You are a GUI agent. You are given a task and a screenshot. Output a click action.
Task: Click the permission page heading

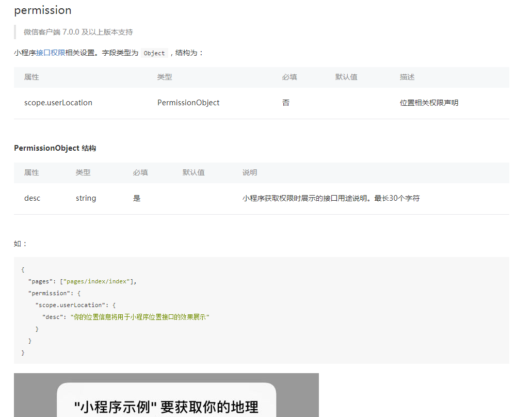coord(43,10)
